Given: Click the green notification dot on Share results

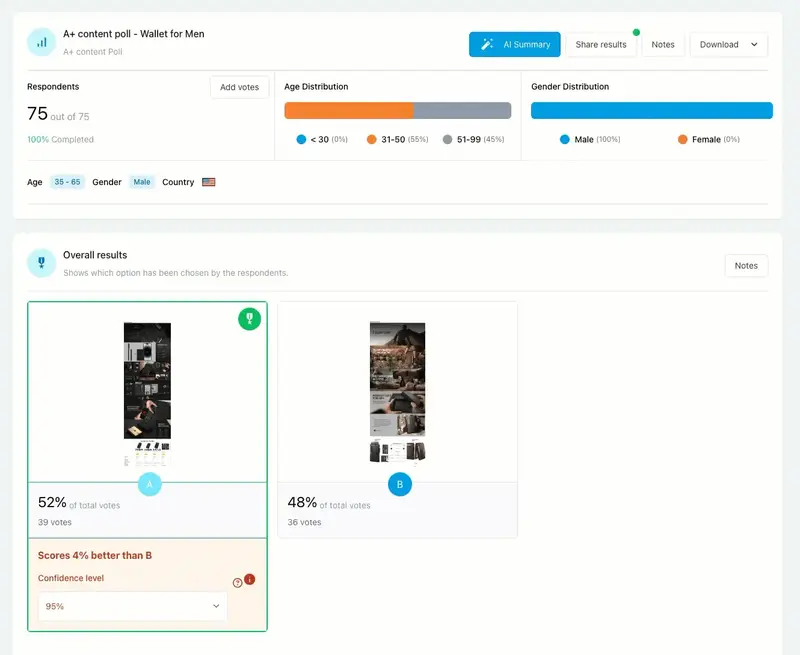Looking at the screenshot, I should click(x=636, y=32).
